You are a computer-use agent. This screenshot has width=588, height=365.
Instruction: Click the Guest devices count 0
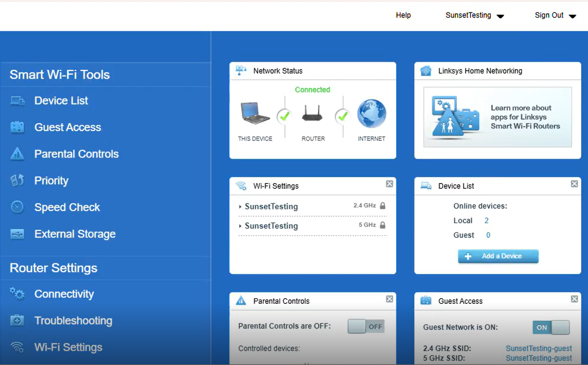point(488,235)
